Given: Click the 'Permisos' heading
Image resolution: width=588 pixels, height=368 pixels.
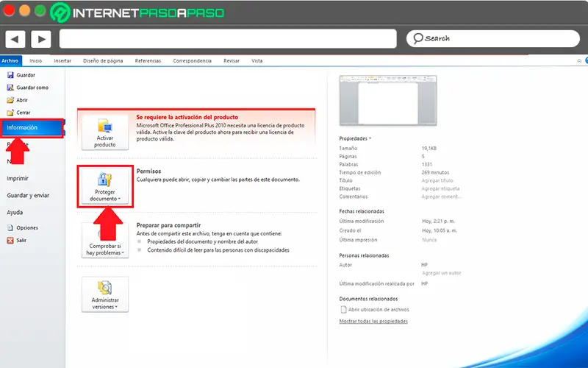Looking at the screenshot, I should [148, 171].
